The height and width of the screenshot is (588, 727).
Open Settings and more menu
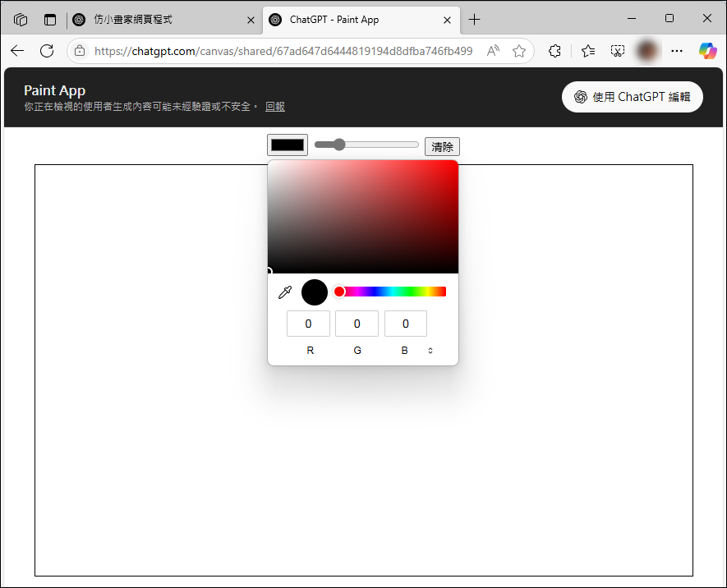(x=677, y=51)
